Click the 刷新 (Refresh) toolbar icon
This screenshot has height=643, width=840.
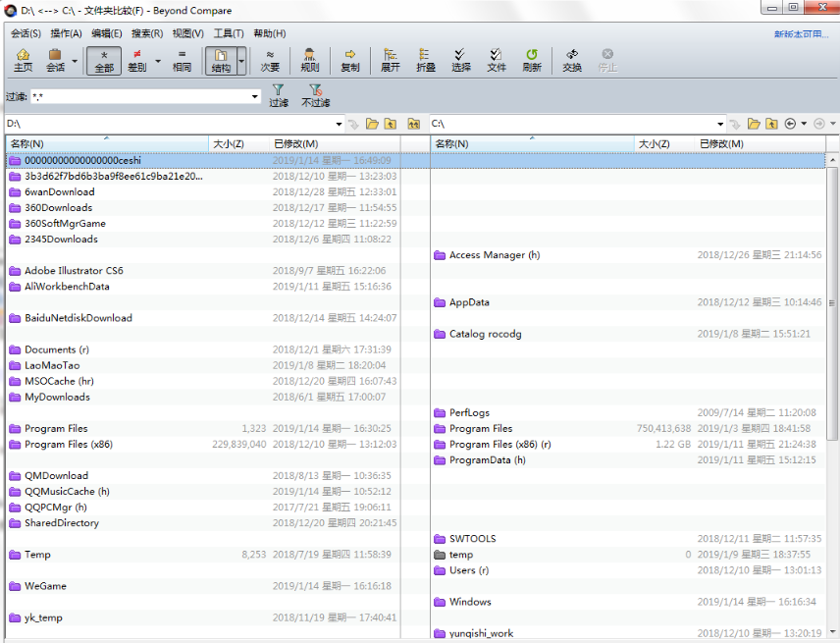tap(532, 60)
